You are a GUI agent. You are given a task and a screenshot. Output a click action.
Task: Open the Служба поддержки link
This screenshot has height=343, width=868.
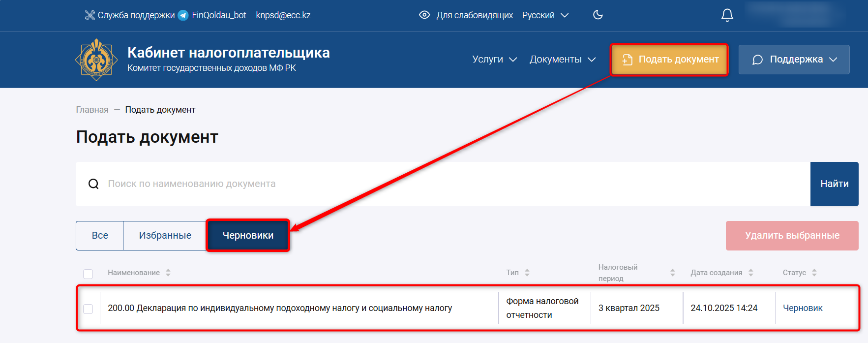click(x=136, y=15)
